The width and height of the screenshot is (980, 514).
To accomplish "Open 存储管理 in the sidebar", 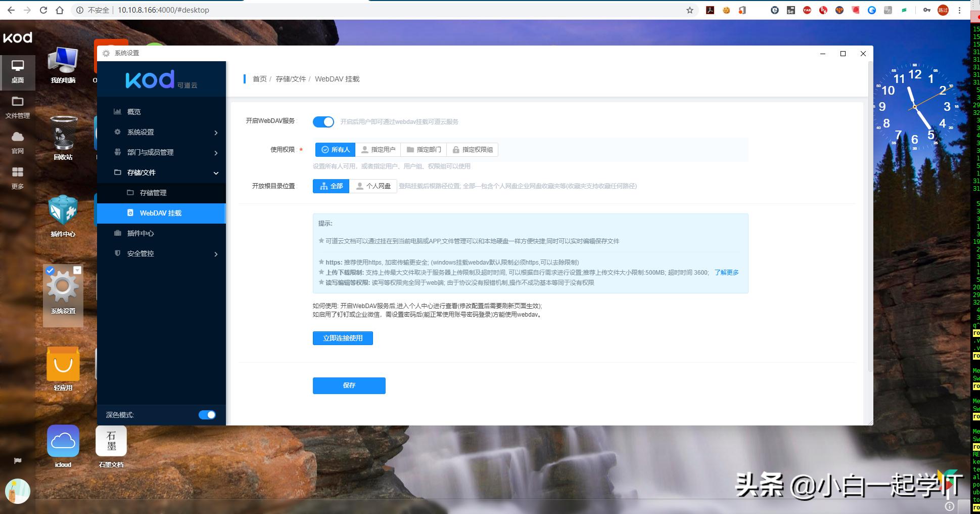I will 153,193.
